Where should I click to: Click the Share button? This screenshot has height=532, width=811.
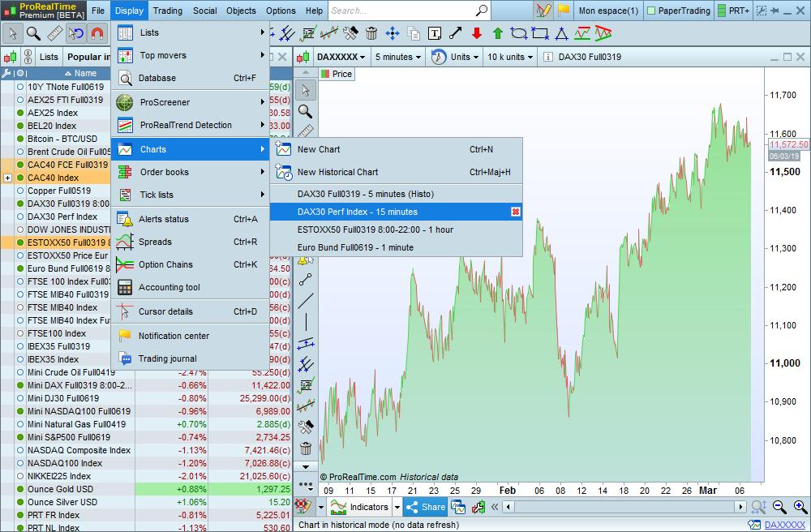[x=426, y=507]
